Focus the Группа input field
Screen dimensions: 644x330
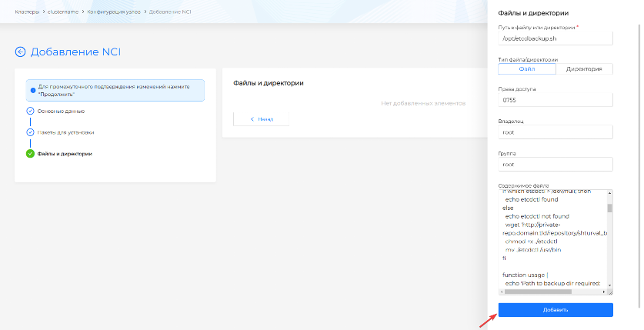tap(555, 164)
